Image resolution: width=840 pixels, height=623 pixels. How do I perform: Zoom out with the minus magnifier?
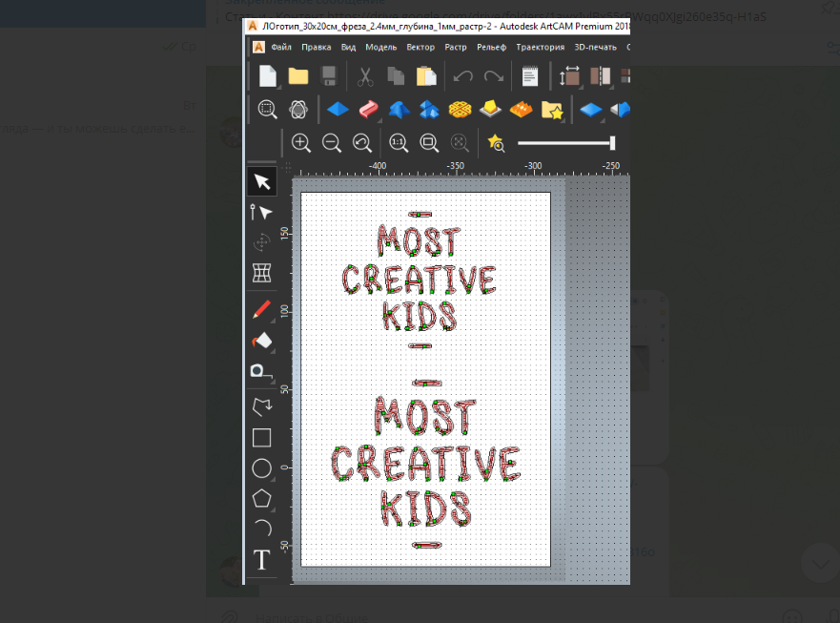pos(332,143)
